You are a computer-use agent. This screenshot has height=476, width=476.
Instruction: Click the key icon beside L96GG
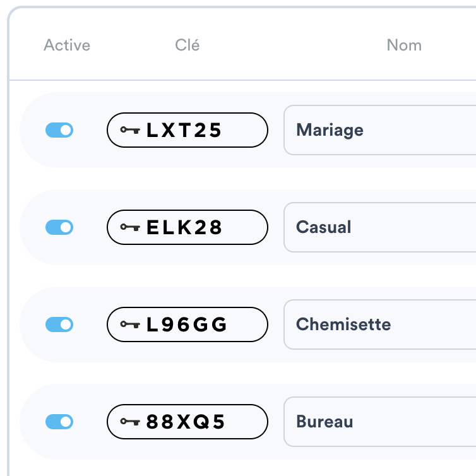pos(130,324)
